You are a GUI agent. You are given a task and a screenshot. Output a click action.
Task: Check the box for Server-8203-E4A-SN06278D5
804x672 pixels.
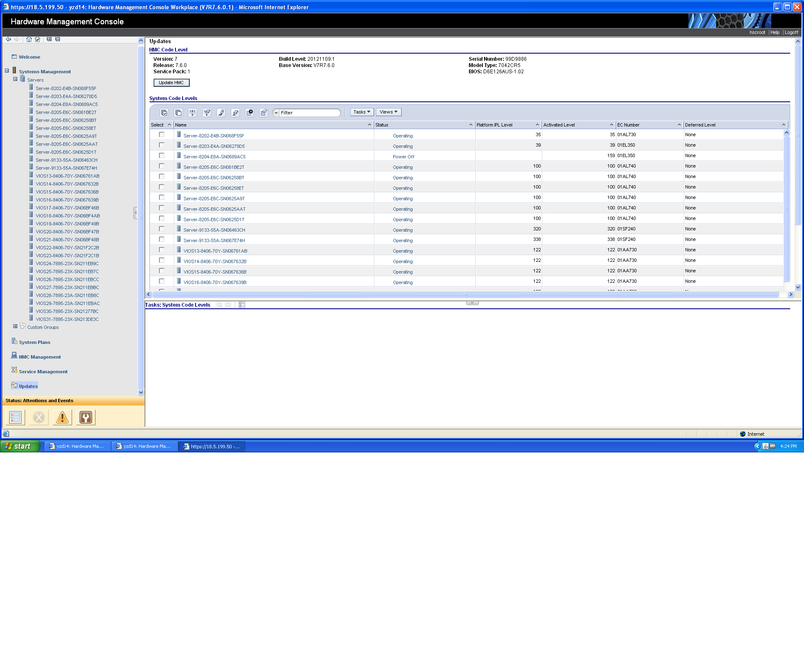pyautogui.click(x=162, y=145)
